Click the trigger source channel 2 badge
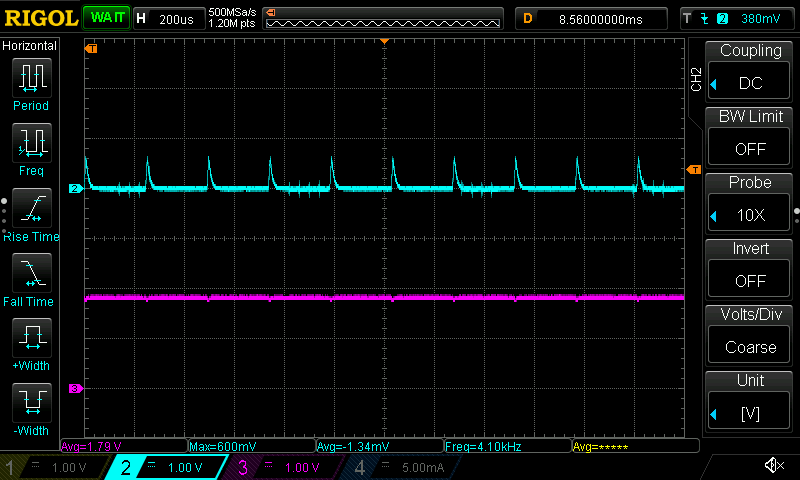The width and height of the screenshot is (800, 480). tap(722, 19)
